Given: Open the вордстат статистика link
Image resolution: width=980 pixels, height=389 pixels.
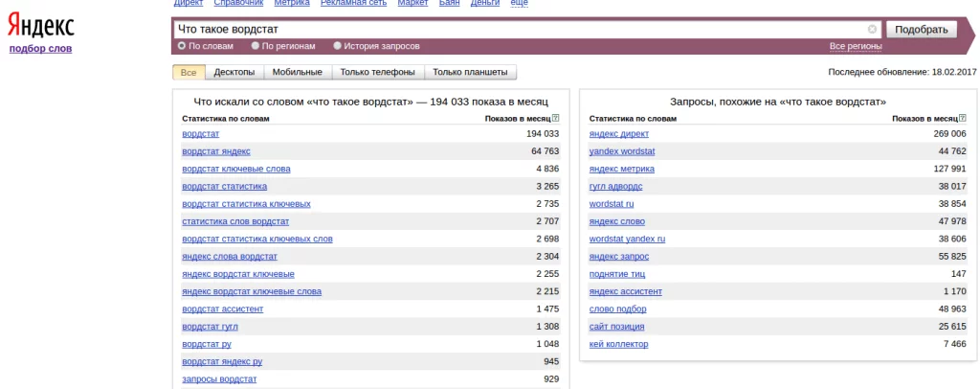Looking at the screenshot, I should pos(224,187).
